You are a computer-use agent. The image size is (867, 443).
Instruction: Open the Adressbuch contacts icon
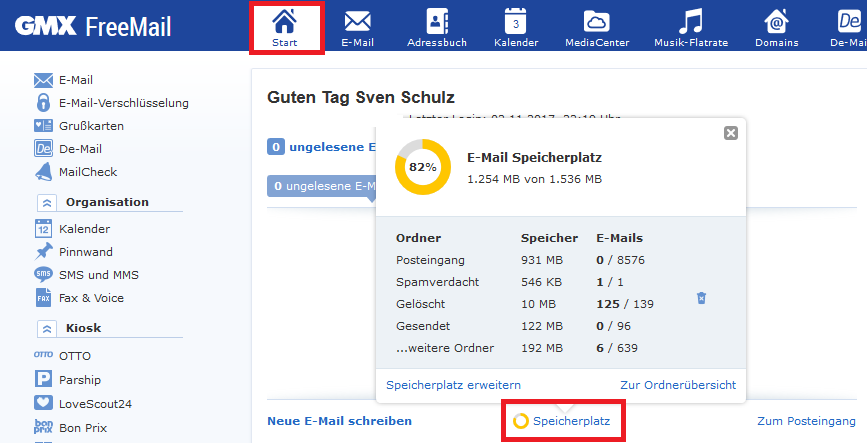[437, 21]
